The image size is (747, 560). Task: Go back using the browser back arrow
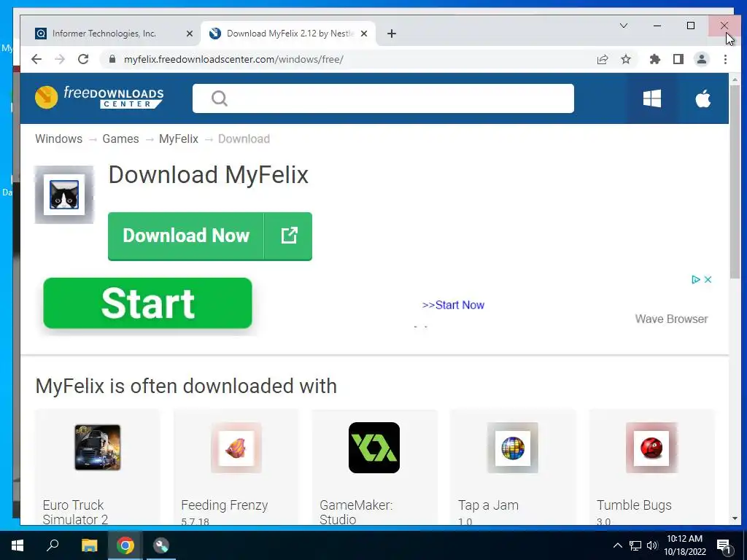pos(36,59)
